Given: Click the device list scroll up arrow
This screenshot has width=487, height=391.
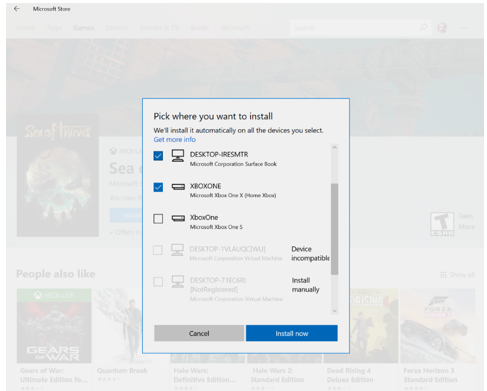Looking at the screenshot, I should click(335, 147).
